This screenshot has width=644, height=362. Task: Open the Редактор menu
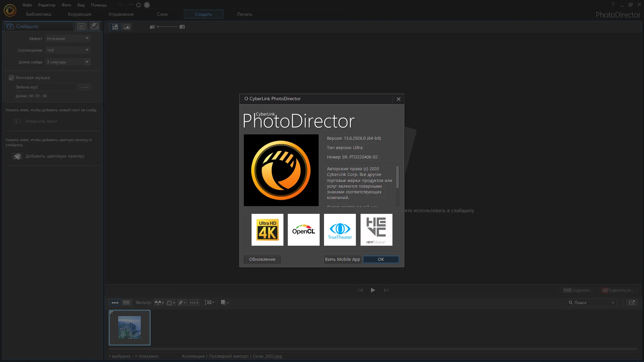pyautogui.click(x=47, y=5)
